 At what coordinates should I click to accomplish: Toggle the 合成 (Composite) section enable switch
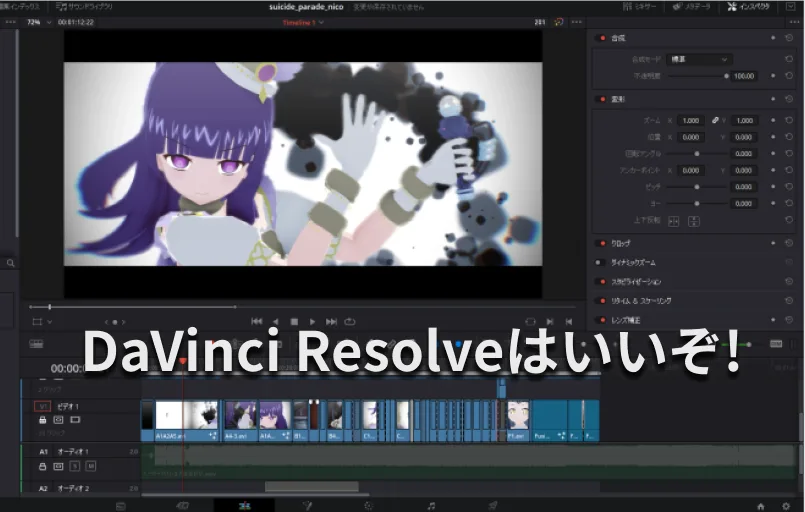(601, 38)
